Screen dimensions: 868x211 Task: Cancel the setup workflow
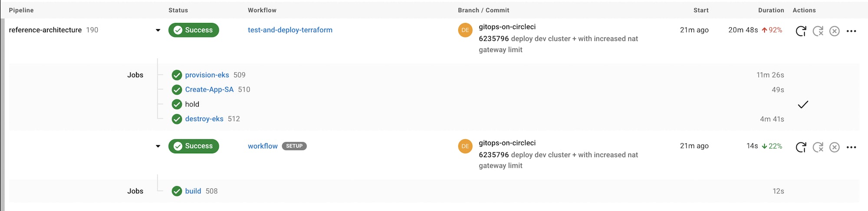pos(834,147)
